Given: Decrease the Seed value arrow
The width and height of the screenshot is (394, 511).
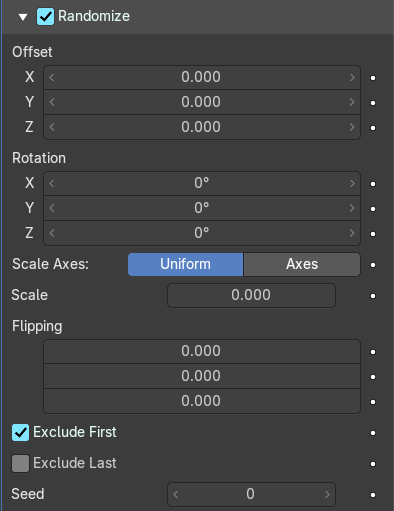Looking at the screenshot, I should coord(176,494).
